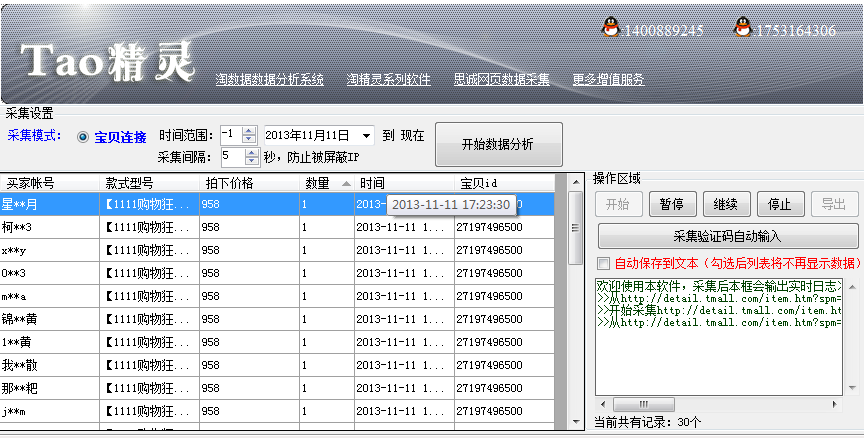Click the 958 price cell in x**y row

click(x=250, y=250)
